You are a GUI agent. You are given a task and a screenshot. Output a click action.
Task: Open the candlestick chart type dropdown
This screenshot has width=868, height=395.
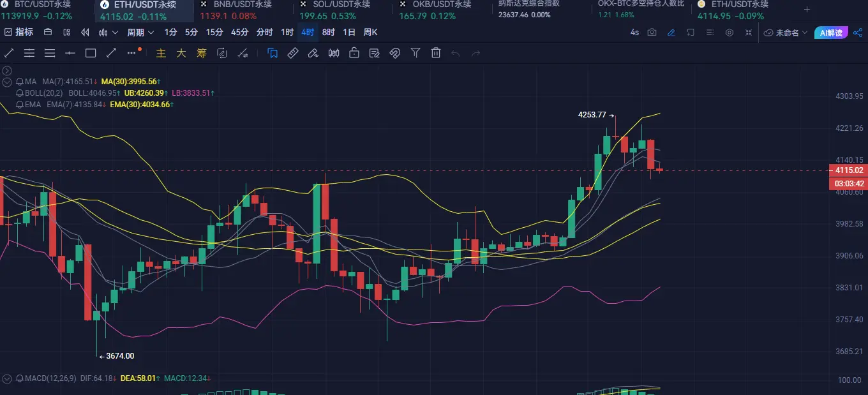(x=107, y=32)
